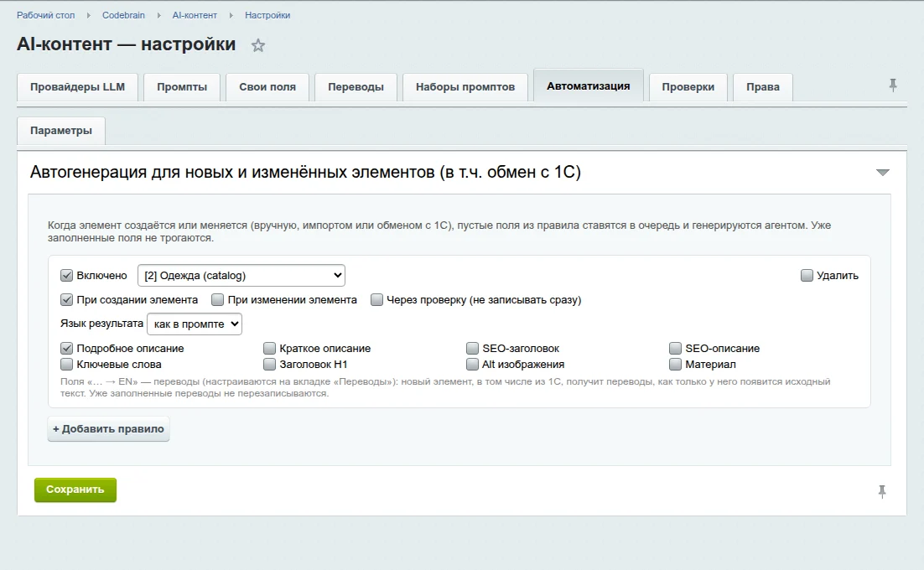Image resolution: width=924 pixels, height=570 pixels.
Task: Open Наборы промптов tab
Action: click(465, 87)
